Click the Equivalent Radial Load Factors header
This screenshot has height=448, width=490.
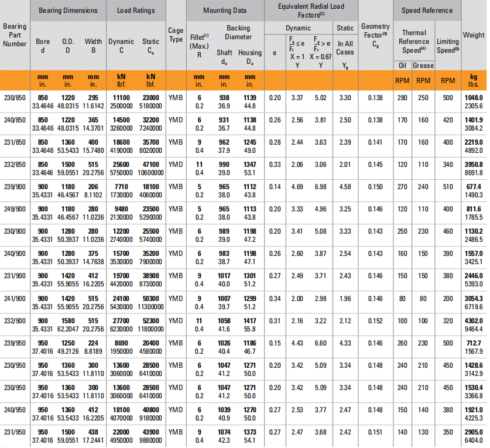310,11
